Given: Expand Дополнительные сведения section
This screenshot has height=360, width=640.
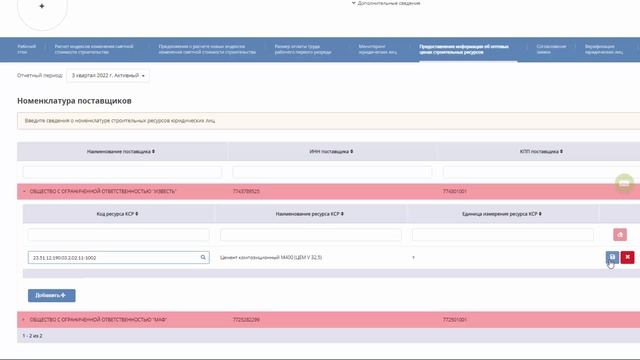Looking at the screenshot, I should click(386, 3).
